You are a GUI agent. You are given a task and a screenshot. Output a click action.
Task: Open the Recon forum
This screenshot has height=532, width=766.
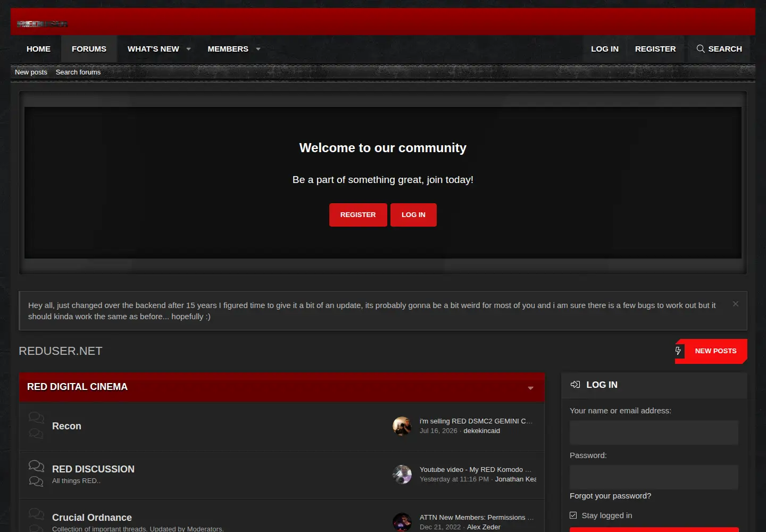[66, 426]
